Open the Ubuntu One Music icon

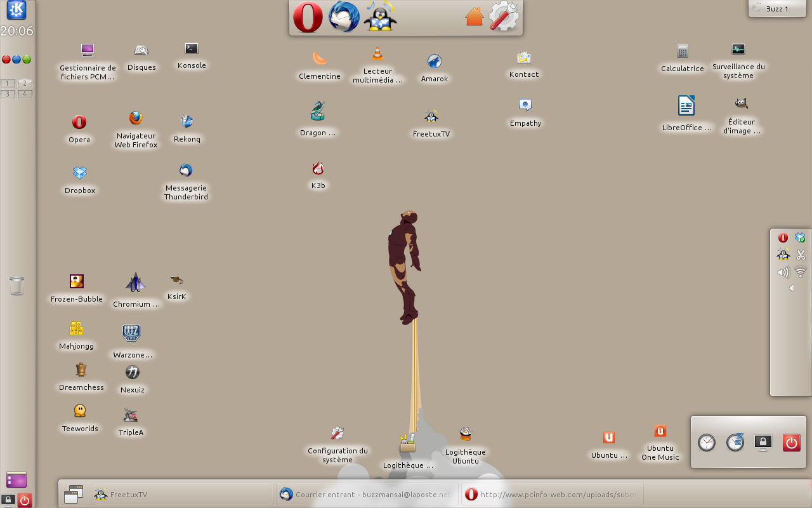660,431
